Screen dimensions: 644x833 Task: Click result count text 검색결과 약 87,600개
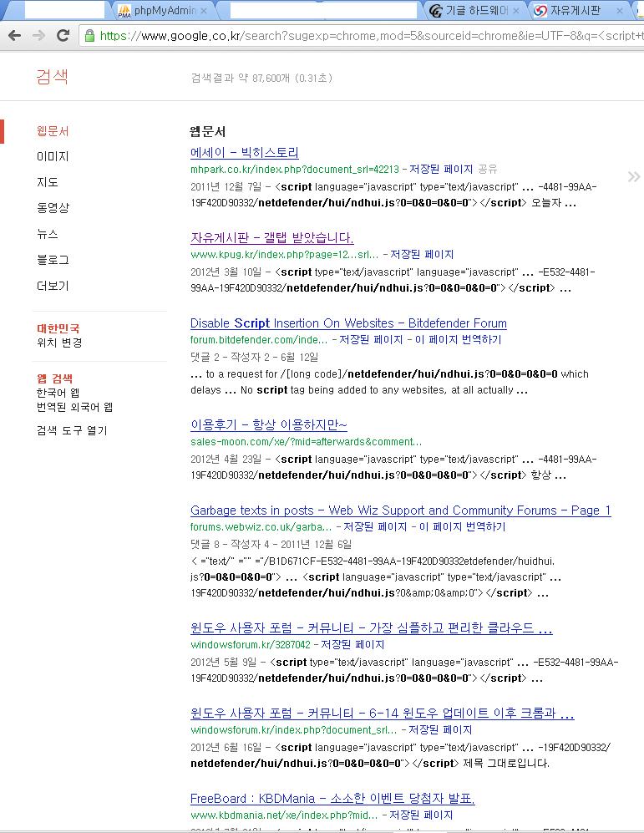(x=261, y=78)
